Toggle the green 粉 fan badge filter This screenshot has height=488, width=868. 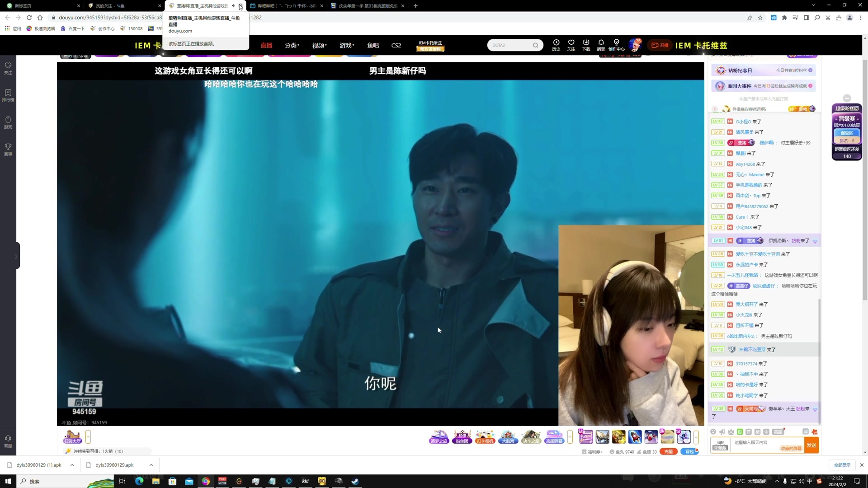740,432
